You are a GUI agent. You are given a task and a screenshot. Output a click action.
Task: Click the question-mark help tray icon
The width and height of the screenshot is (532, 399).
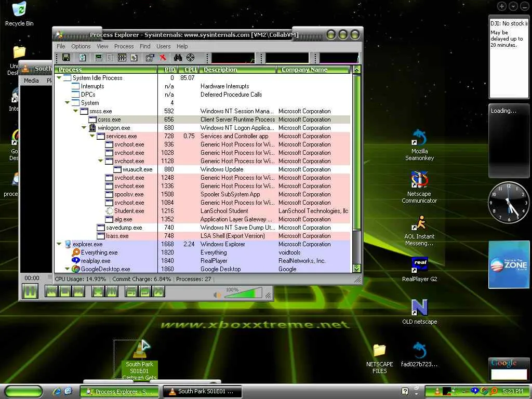[405, 391]
